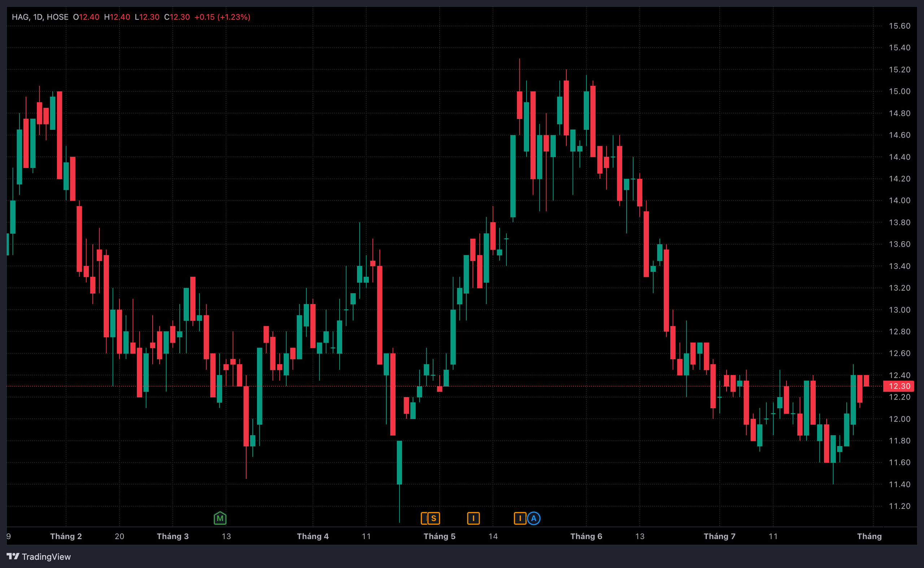This screenshot has height=568, width=924.
Task: Click the 11.40 price axis label
Action: [899, 484]
